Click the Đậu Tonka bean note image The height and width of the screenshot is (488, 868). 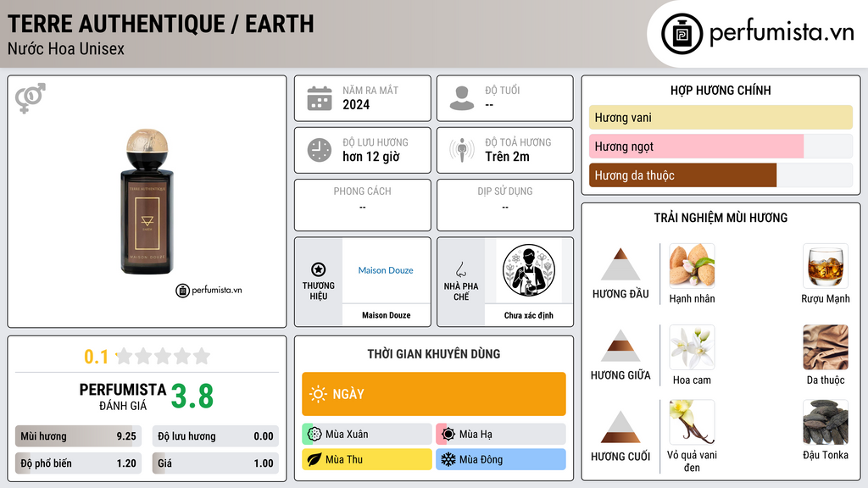pos(826,422)
